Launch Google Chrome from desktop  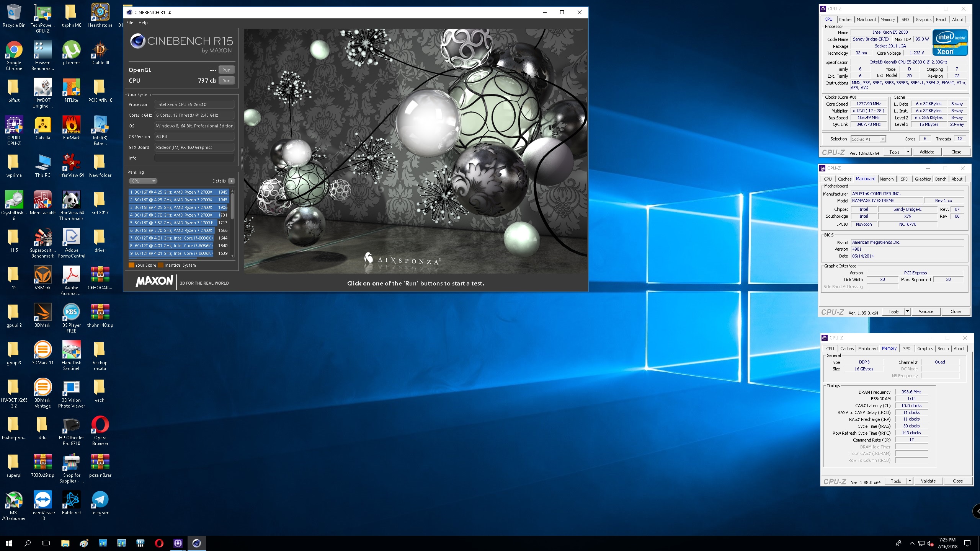pos(14,56)
